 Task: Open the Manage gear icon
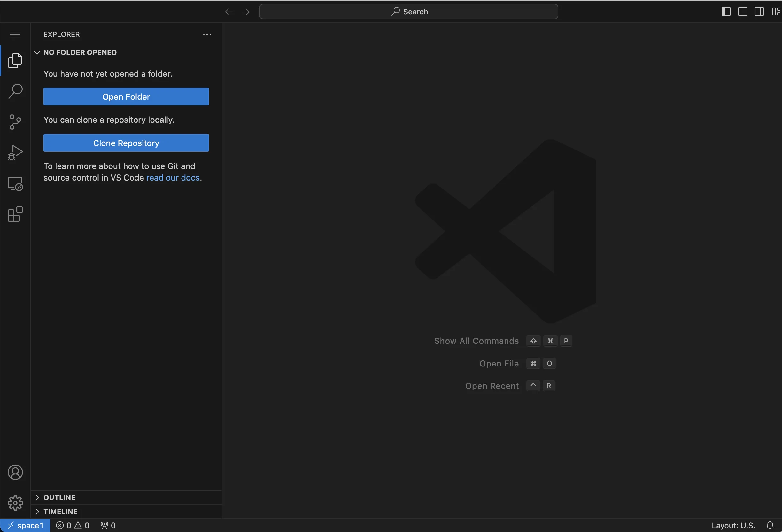[15, 503]
